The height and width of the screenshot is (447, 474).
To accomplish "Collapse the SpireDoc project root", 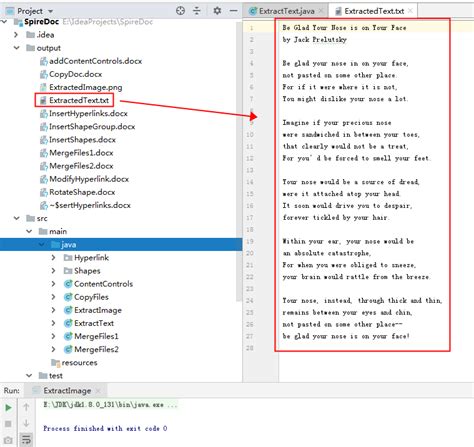I will pyautogui.click(x=4, y=22).
